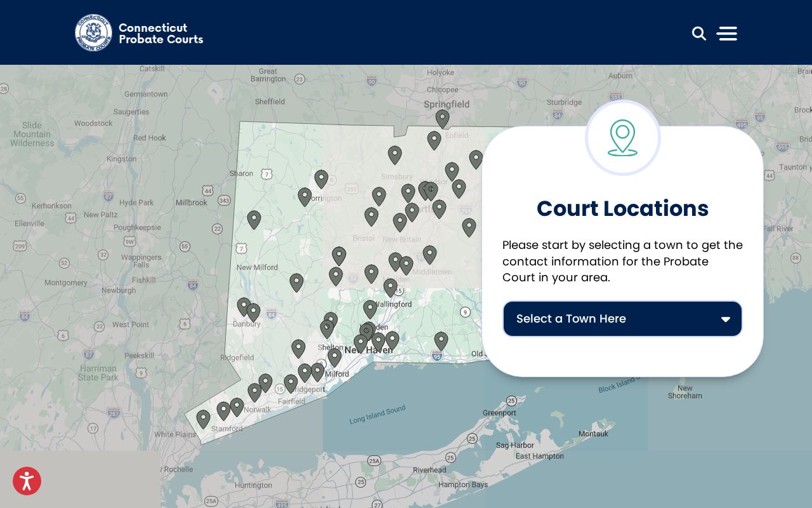Click the Court Locations heading
Viewport: 812px width, 508px height.
622,208
